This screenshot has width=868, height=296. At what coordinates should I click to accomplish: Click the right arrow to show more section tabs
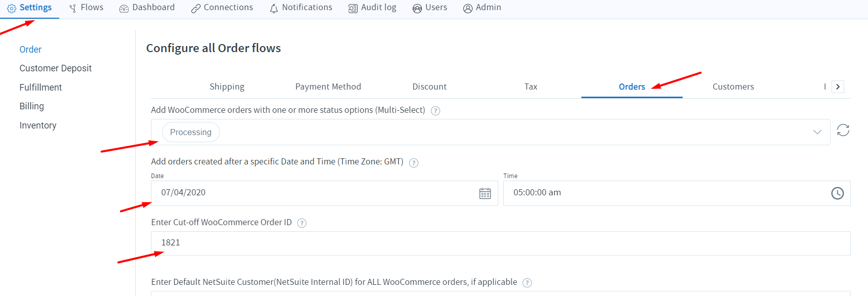click(838, 87)
